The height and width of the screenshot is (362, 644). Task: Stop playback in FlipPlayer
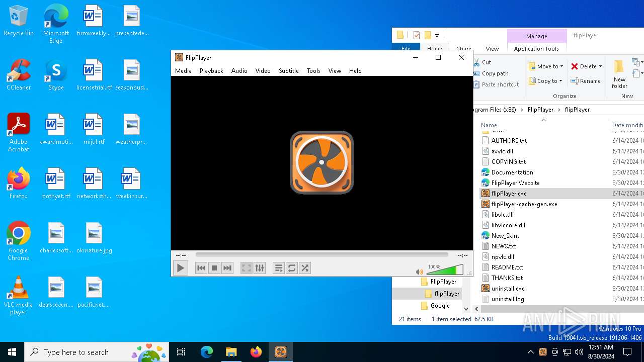tap(214, 268)
